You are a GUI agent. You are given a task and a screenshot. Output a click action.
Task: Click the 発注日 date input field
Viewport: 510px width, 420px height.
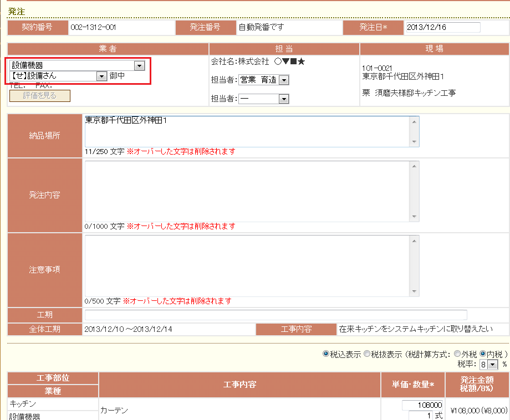(442, 27)
